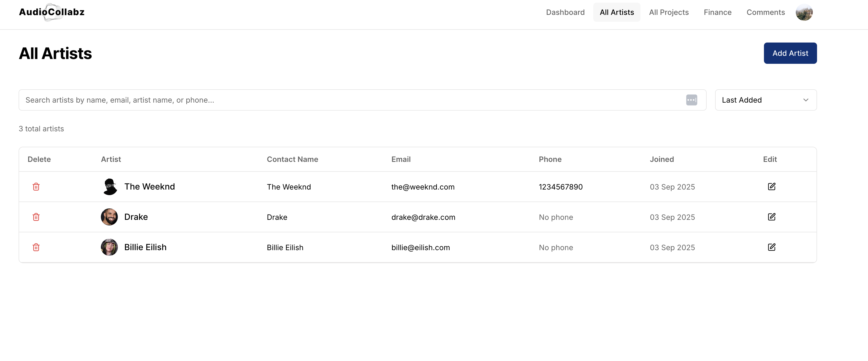Screen dimensions: 868x361
Task: Navigate to Comments
Action: click(766, 12)
